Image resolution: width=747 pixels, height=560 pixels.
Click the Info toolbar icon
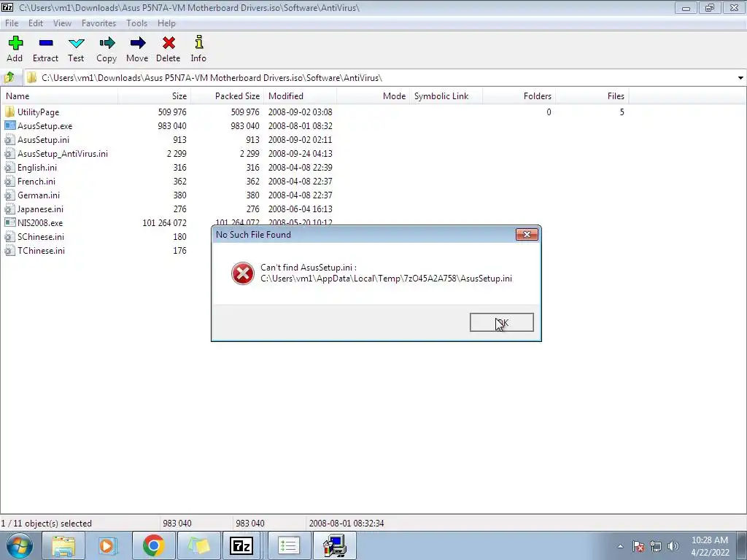pos(198,42)
